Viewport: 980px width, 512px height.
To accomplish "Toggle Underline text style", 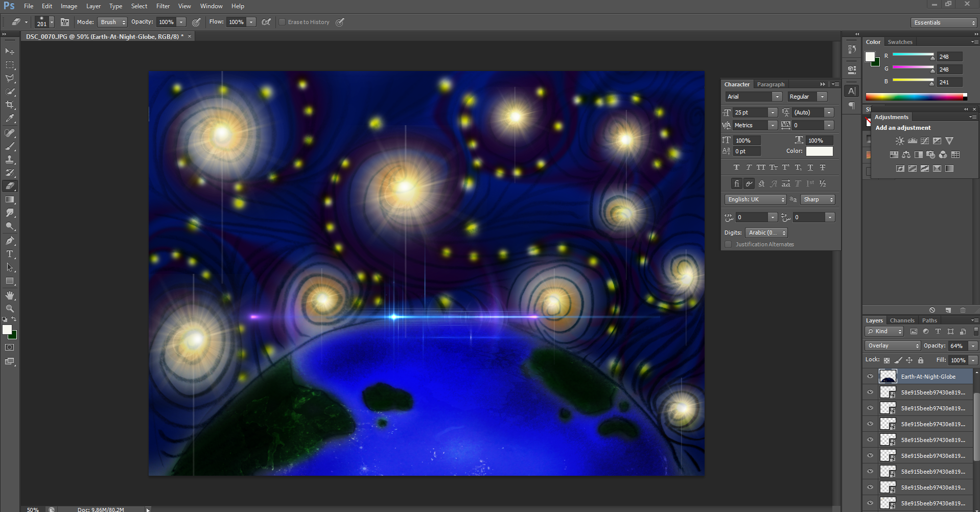I will (x=810, y=168).
